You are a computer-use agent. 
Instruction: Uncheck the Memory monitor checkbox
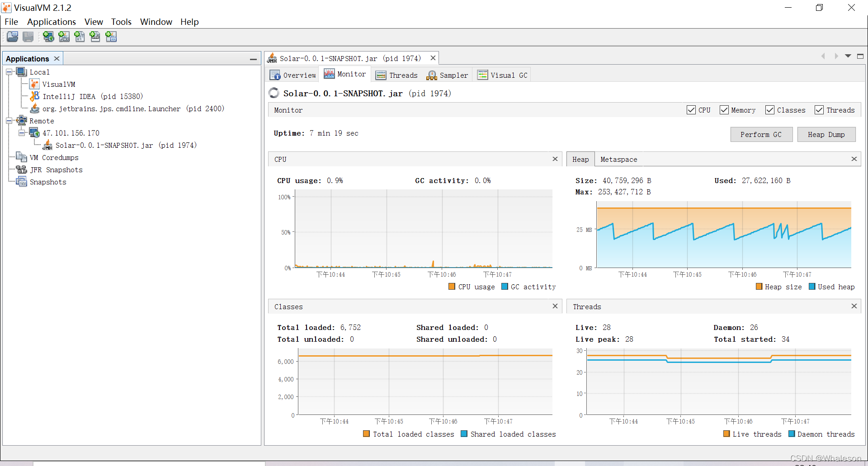(724, 110)
